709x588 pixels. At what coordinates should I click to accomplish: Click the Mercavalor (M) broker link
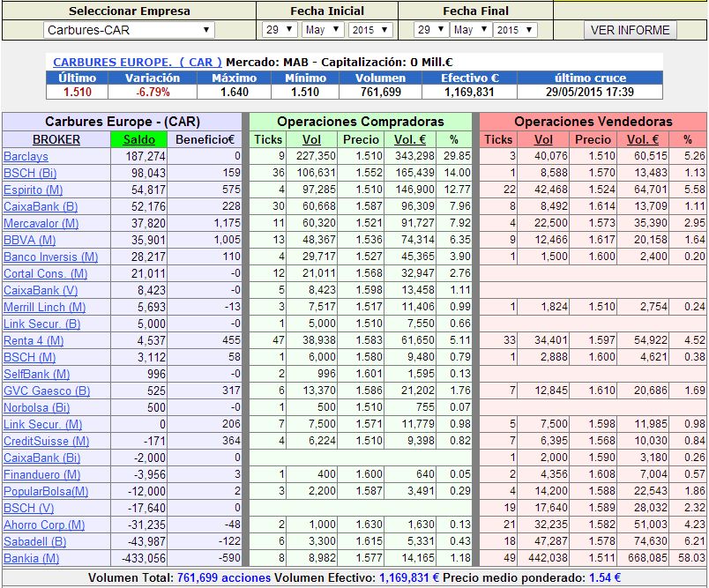(x=41, y=223)
